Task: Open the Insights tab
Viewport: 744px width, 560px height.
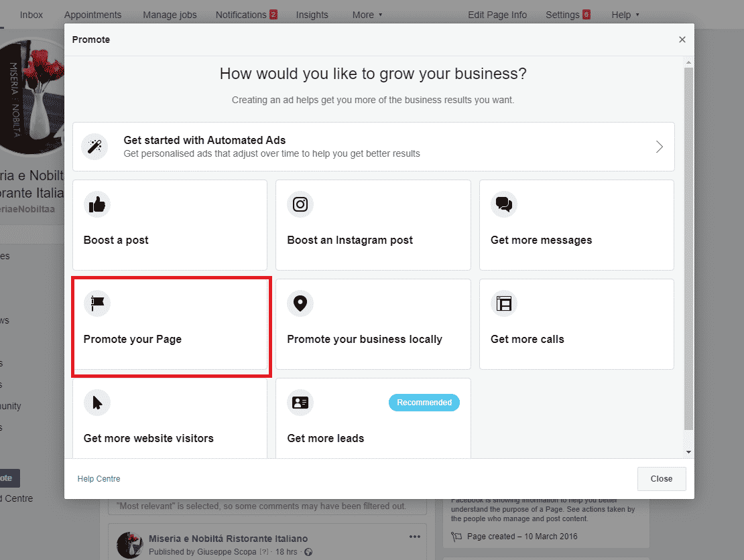Action: coord(312,15)
